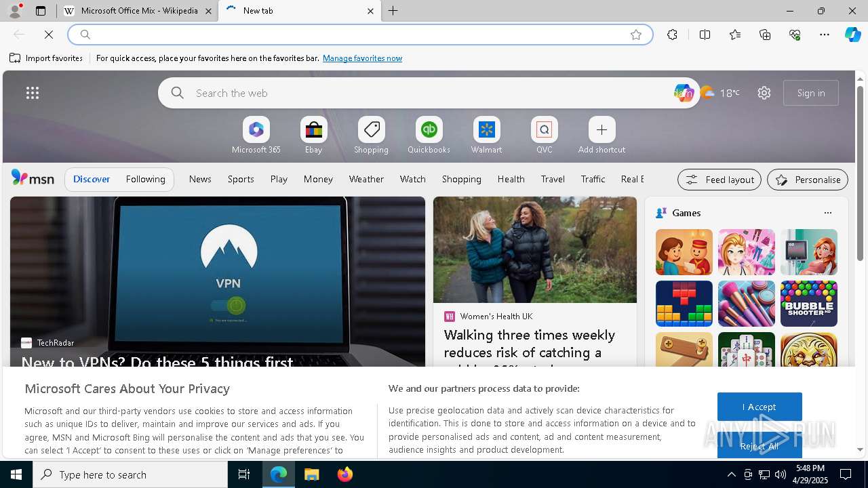Click the Sign in button
Screen dimensions: 868x488
point(811,93)
